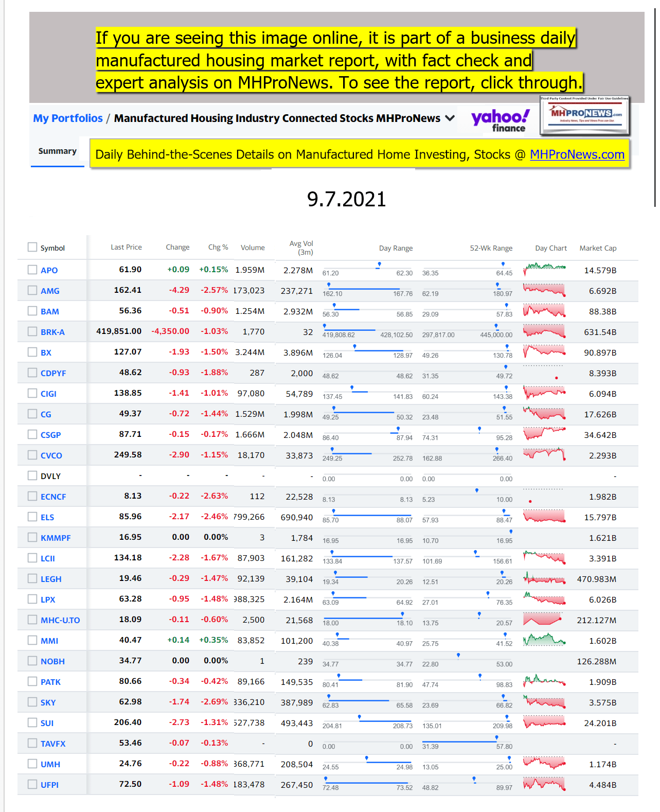Open the CIGI ticker link
Viewport: 660px width, 812px height.
point(48,394)
